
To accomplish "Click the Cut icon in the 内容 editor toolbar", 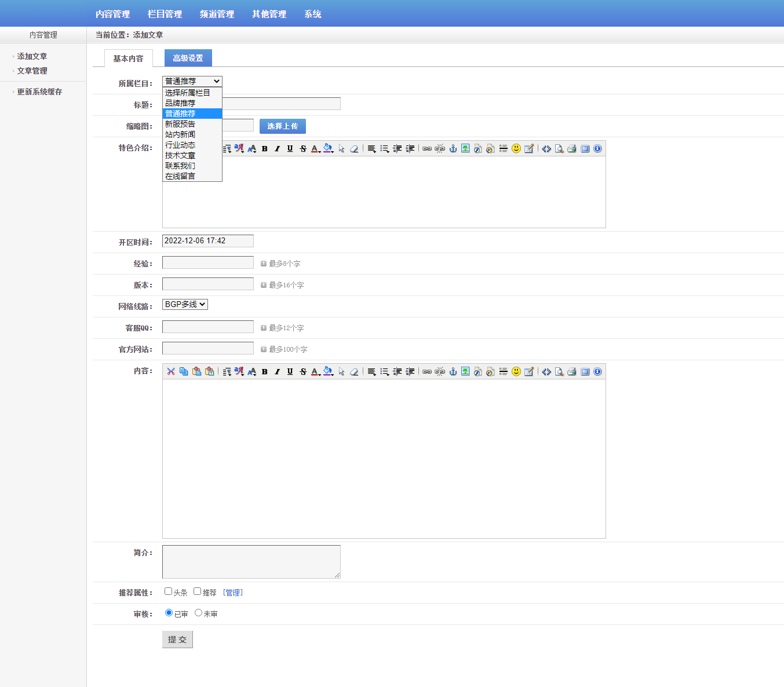I will (x=171, y=371).
